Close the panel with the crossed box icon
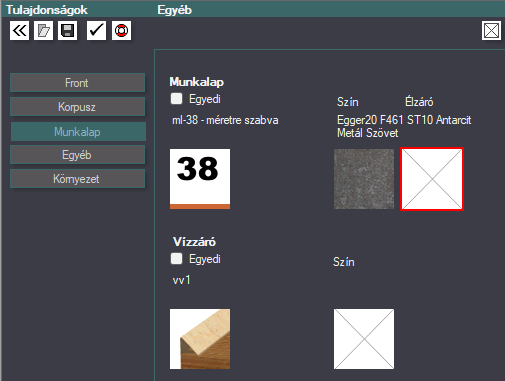This screenshot has height=381, width=505. [x=491, y=31]
